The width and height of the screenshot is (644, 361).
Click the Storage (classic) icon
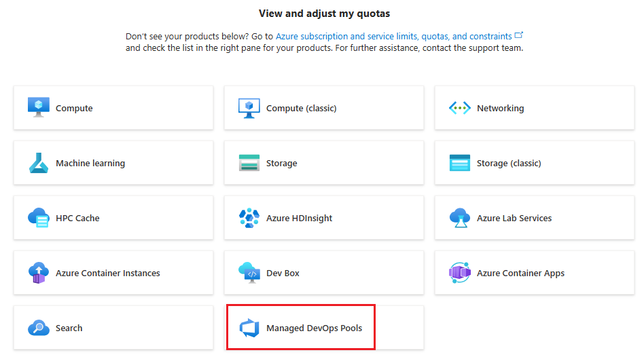(x=460, y=163)
